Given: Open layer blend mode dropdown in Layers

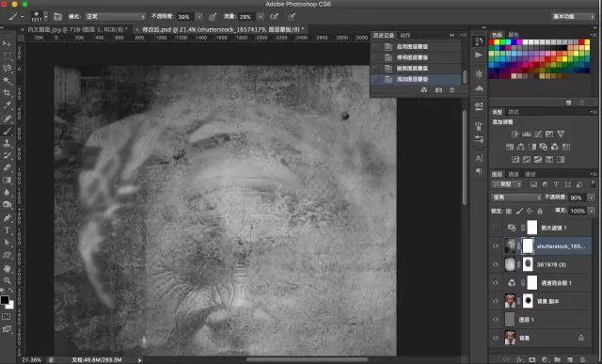Looking at the screenshot, I should pyautogui.click(x=516, y=198).
